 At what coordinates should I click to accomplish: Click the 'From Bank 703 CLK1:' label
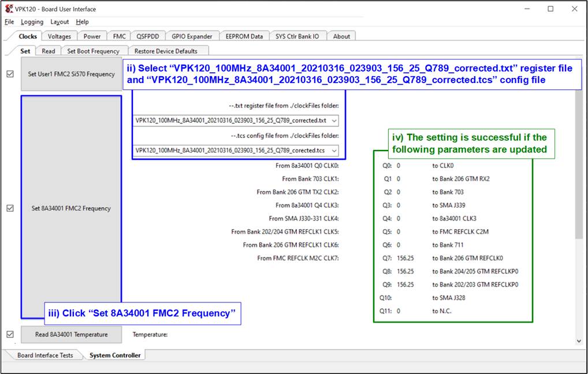click(311, 179)
